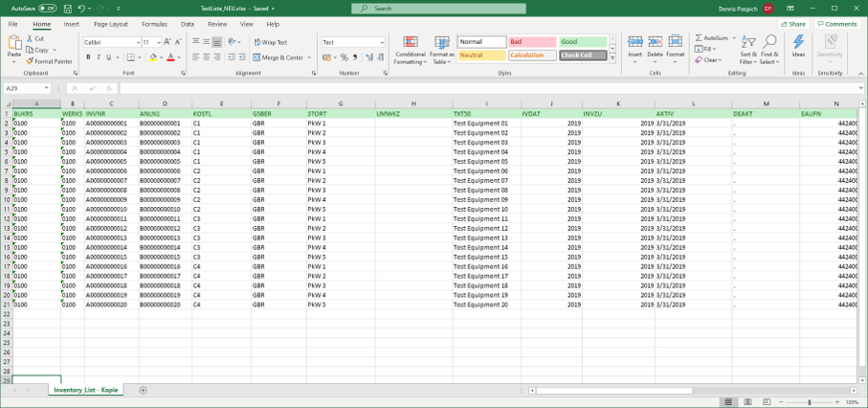Screen dimensions: 868x408
Task: Decrease font size with the smaller A icon
Action: point(178,42)
